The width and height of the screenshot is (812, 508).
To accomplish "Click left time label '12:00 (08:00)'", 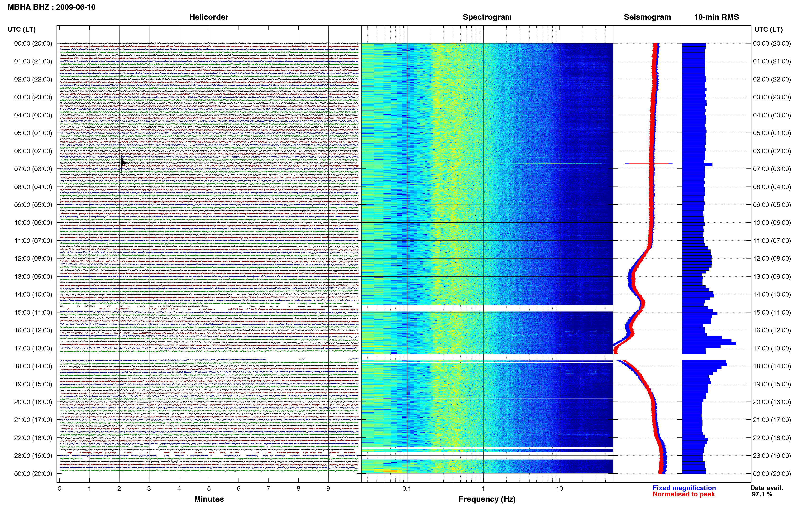I will 33,259.
